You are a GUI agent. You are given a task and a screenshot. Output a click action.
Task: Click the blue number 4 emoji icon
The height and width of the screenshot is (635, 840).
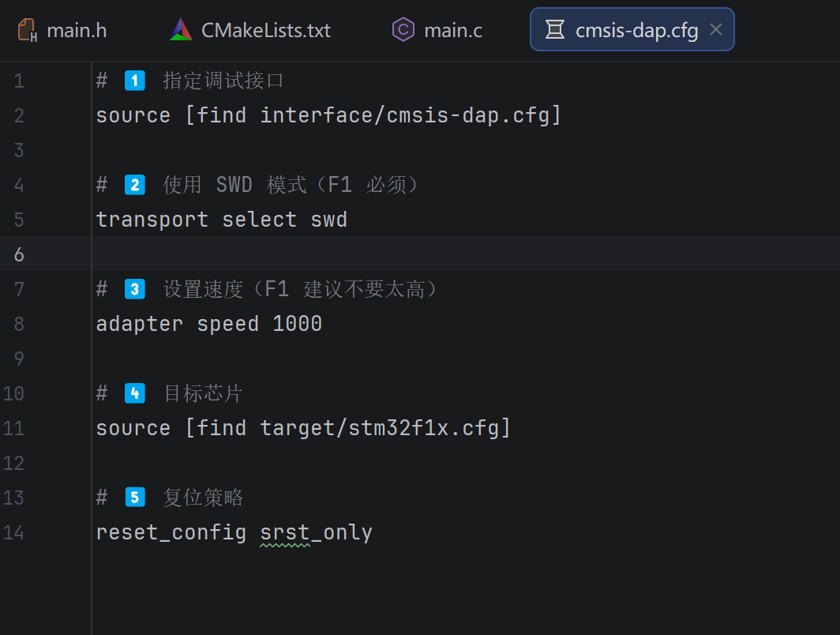134,393
